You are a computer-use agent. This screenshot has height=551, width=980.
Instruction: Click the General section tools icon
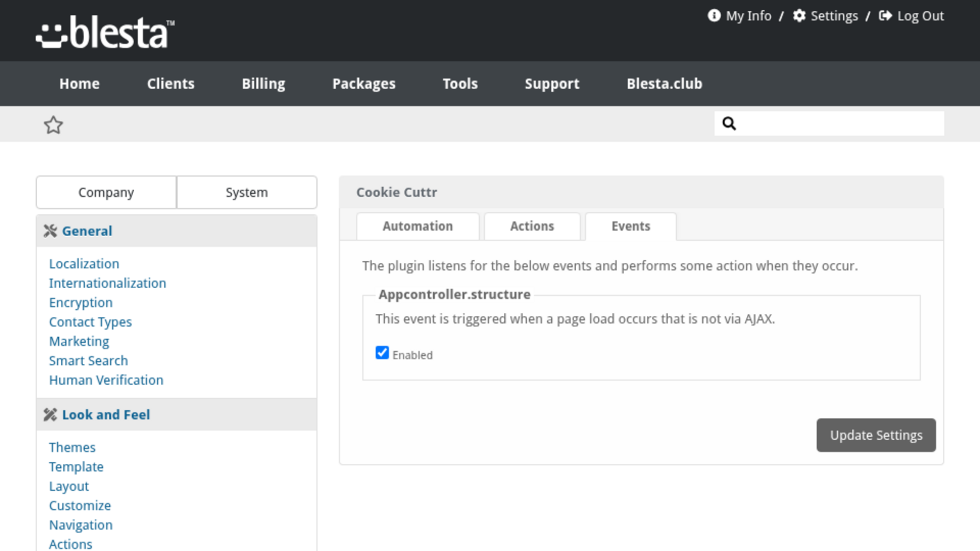coord(50,231)
